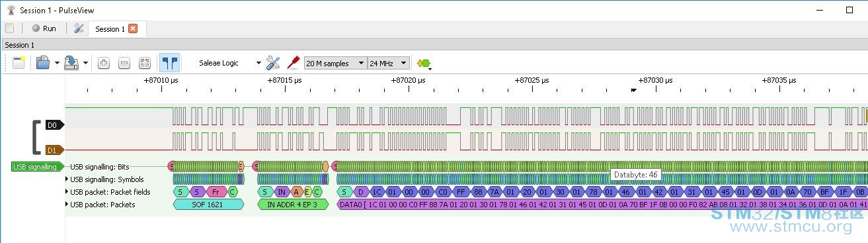Click the DATA0 packet annotation
This screenshot has height=243, width=868.
pyautogui.click(x=602, y=205)
